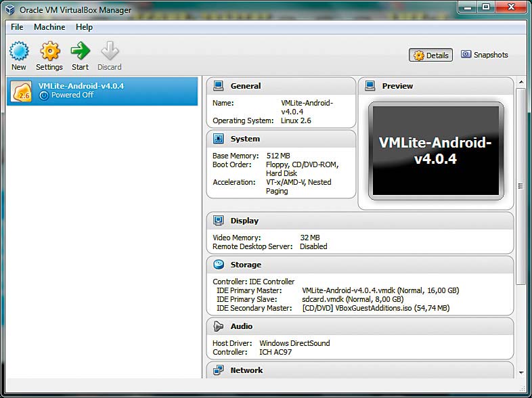Click the New virtual machine icon
Screen dimensions: 532x398
coord(19,51)
